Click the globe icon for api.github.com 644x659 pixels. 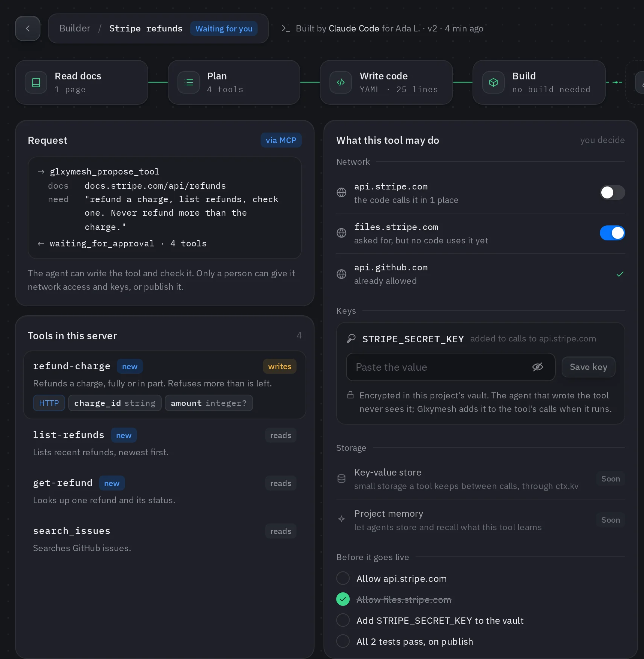coord(341,274)
